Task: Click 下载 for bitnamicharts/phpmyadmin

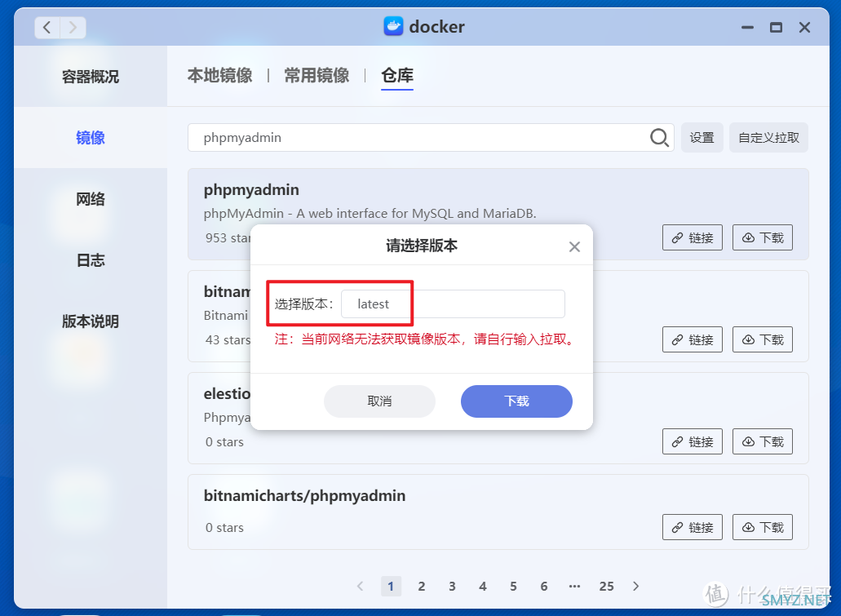Action: click(x=763, y=527)
